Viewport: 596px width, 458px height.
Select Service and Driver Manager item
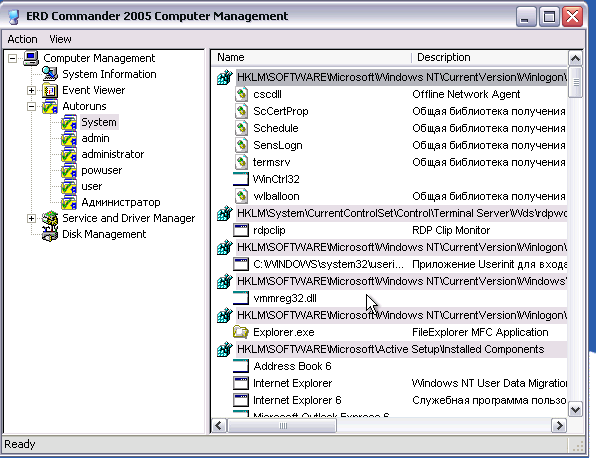pos(129,218)
